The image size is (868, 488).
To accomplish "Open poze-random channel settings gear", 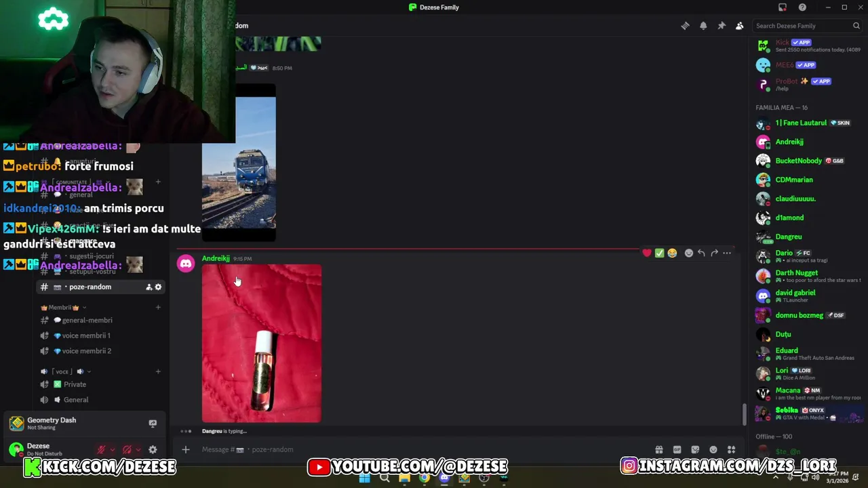I will (x=159, y=287).
